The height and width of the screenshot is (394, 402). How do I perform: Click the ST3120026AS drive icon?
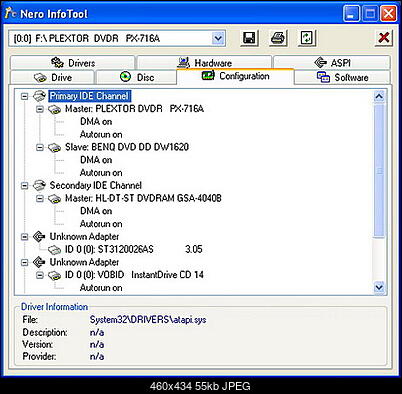[54, 250]
